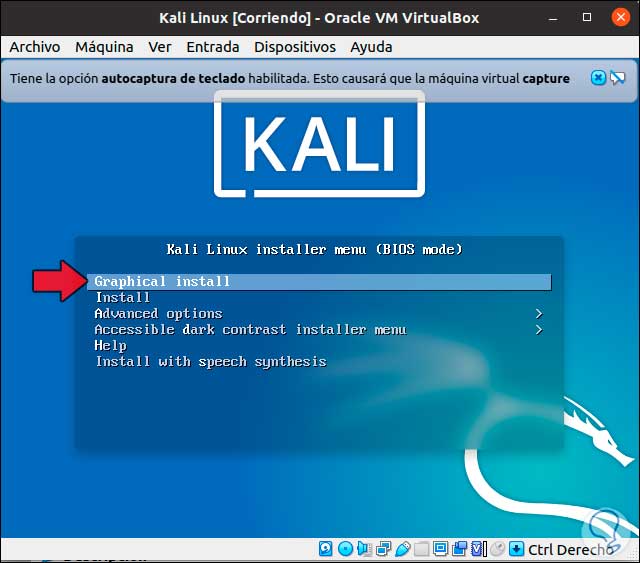This screenshot has width=640, height=563.
Task: Select Install with speech synthesis
Action: 211,362
